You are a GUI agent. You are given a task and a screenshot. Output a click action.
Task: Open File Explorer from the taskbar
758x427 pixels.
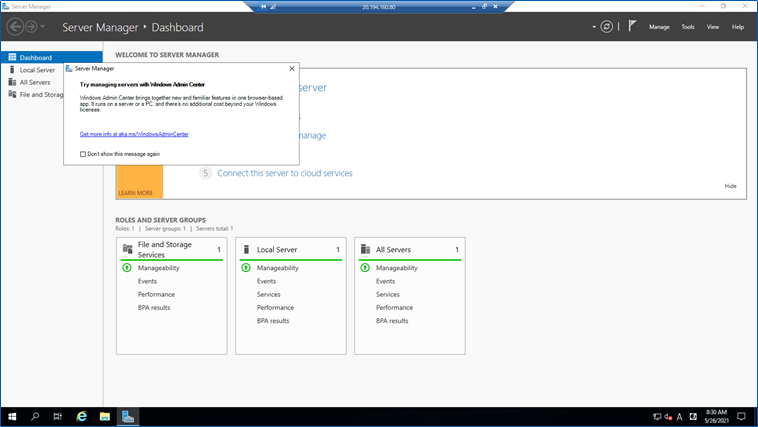click(x=104, y=416)
